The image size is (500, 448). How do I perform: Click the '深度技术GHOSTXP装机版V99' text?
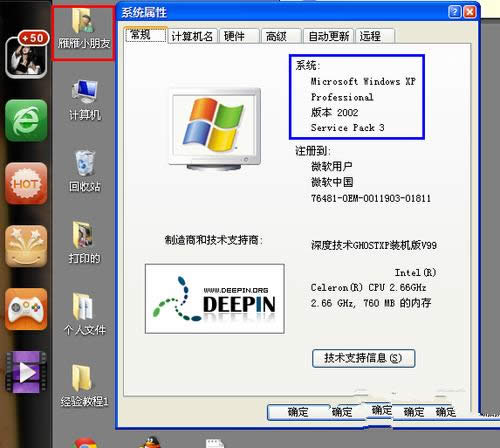coord(374,246)
